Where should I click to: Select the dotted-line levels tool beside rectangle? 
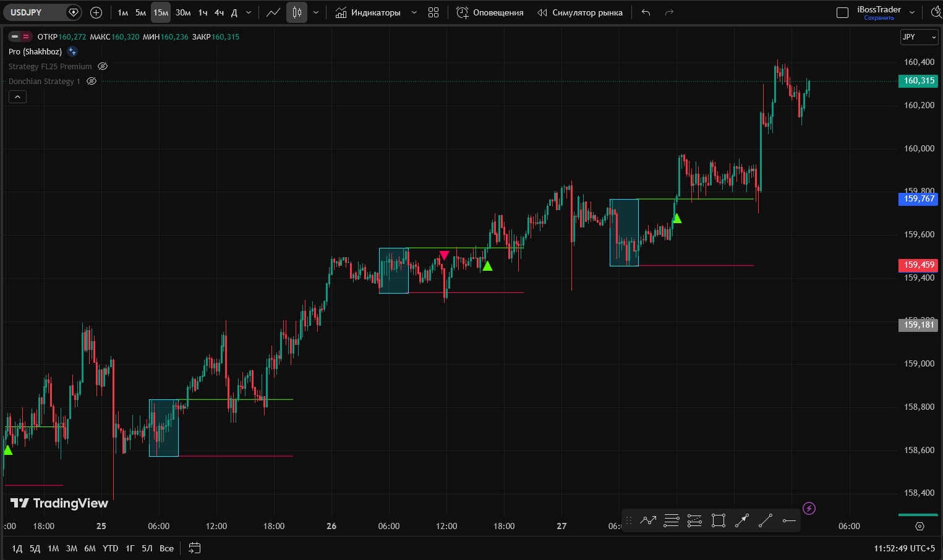[x=694, y=520]
